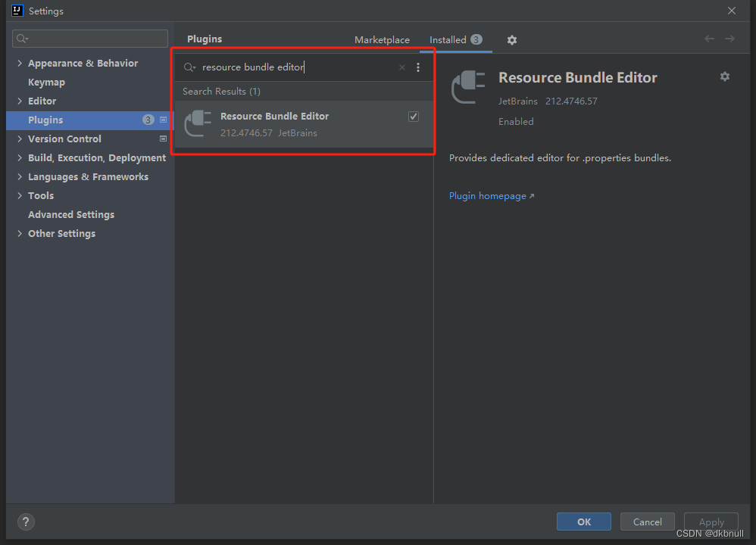
Task: Focus the settings search field
Action: tap(90, 39)
